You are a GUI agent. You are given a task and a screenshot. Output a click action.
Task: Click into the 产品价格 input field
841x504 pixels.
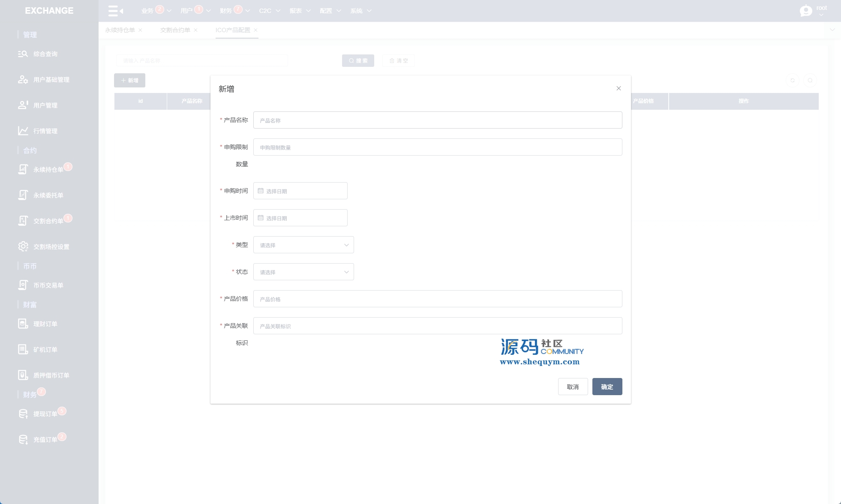pos(437,299)
